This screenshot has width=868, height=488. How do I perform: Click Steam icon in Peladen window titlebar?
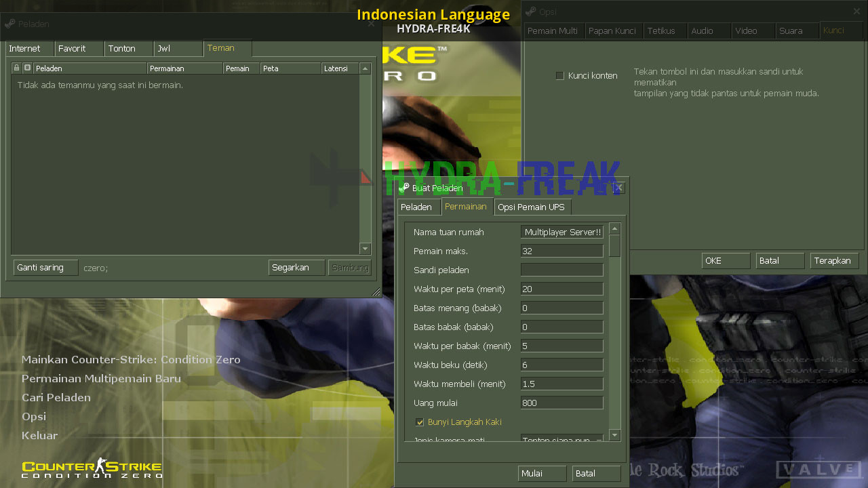click(x=9, y=24)
